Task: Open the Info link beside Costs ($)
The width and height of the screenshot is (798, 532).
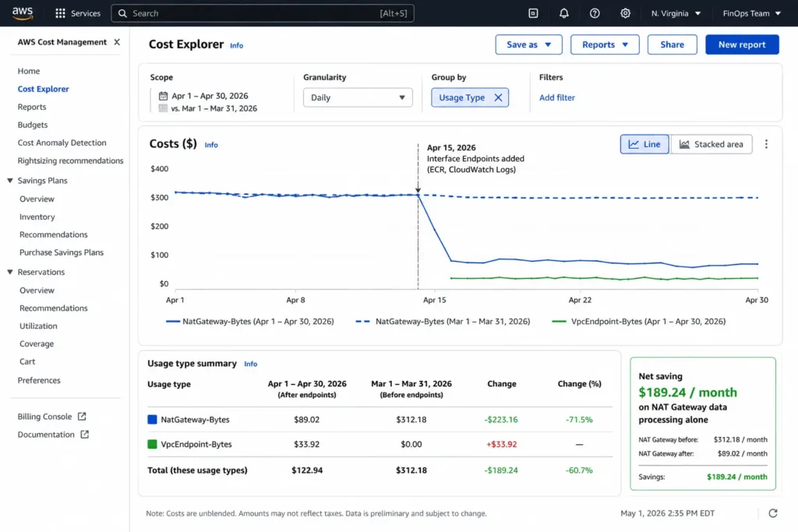Action: point(211,145)
